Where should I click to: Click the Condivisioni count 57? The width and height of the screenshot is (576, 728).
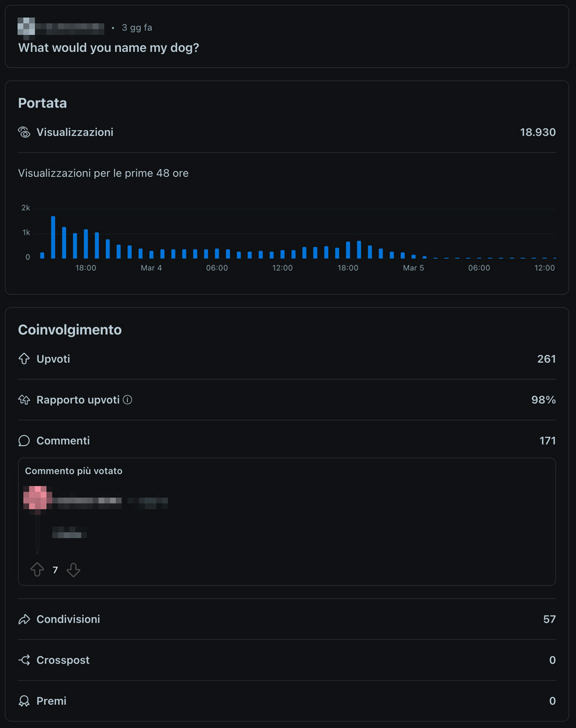point(549,619)
